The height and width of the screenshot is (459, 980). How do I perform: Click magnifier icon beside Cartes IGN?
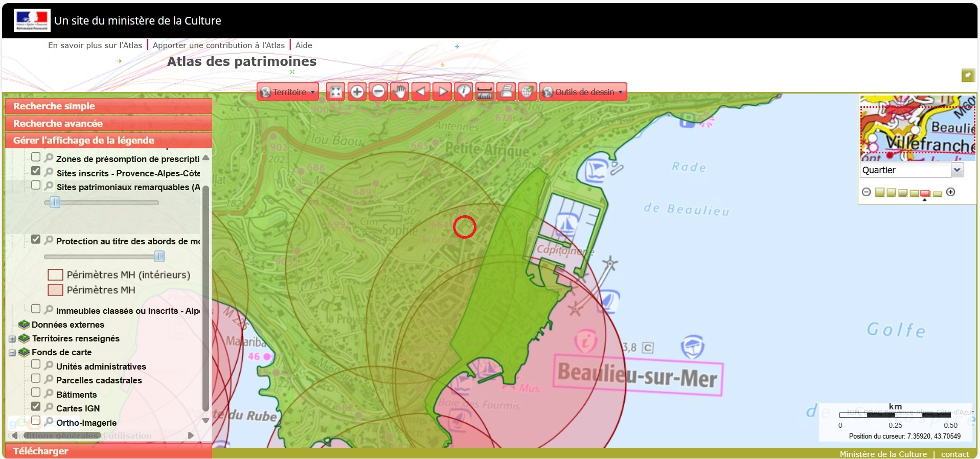(49, 407)
